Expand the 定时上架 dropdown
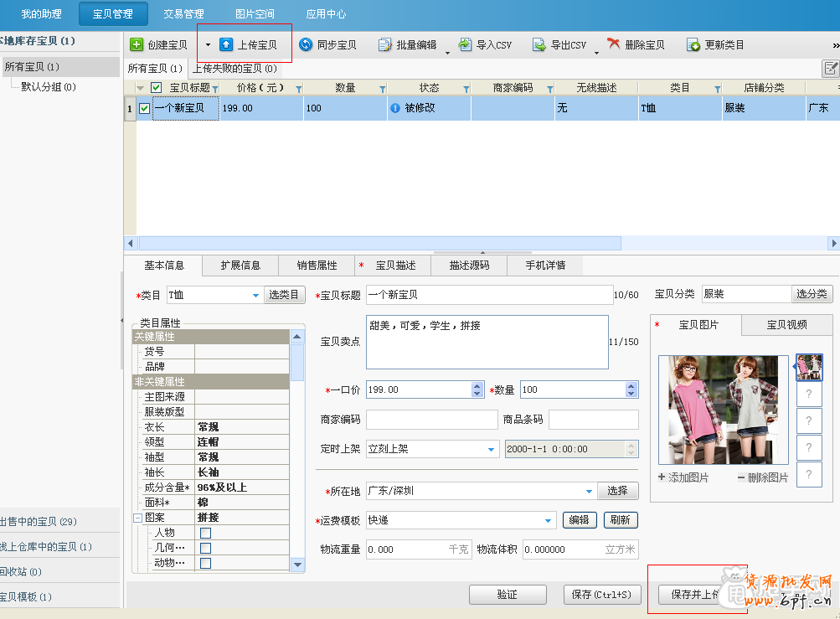Viewport: 840px width, 619px height. coord(492,449)
